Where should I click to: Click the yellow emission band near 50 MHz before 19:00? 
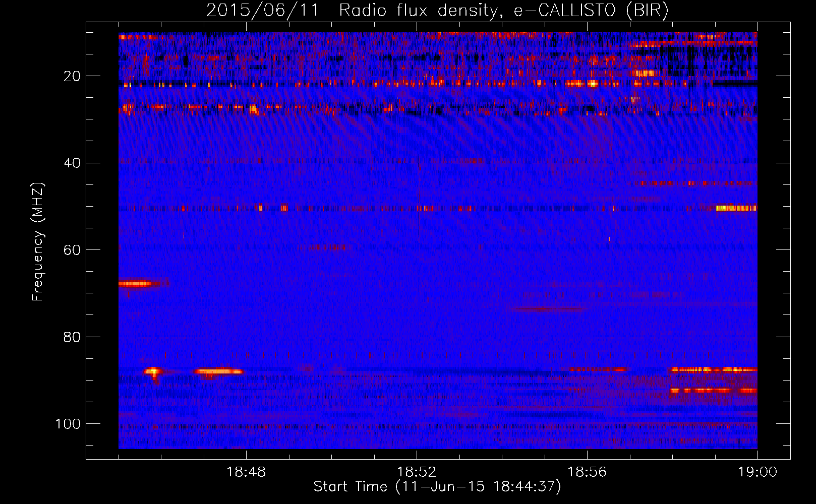click(x=736, y=208)
